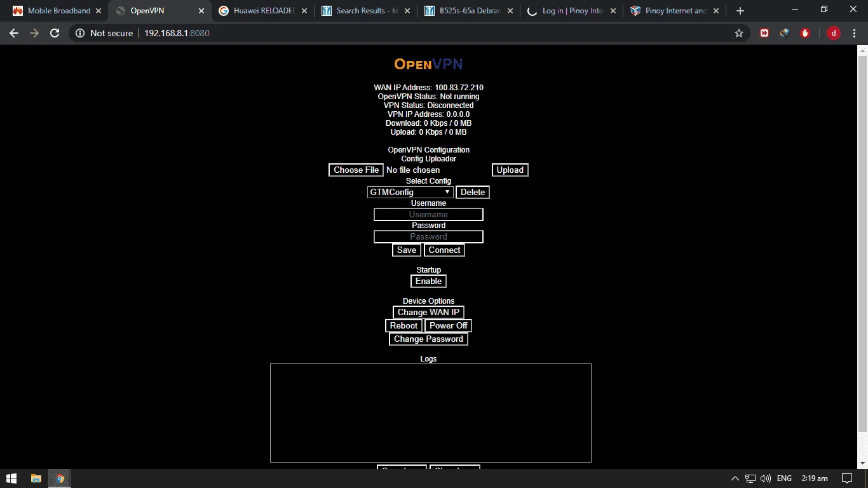Image resolution: width=868 pixels, height=488 pixels.
Task: Open the Chrome taskbar icon
Action: 60,478
